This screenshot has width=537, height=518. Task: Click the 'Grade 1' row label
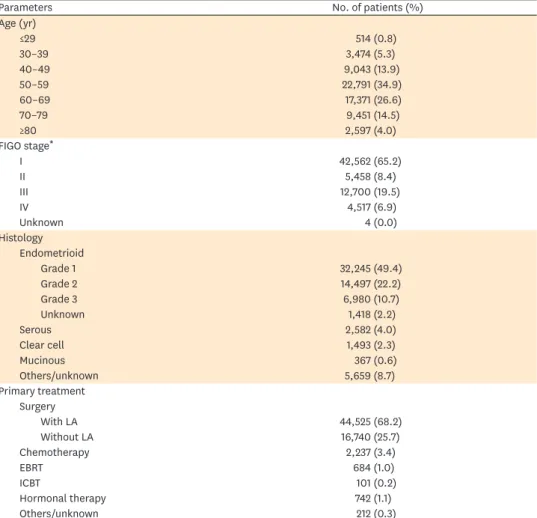coord(58,268)
